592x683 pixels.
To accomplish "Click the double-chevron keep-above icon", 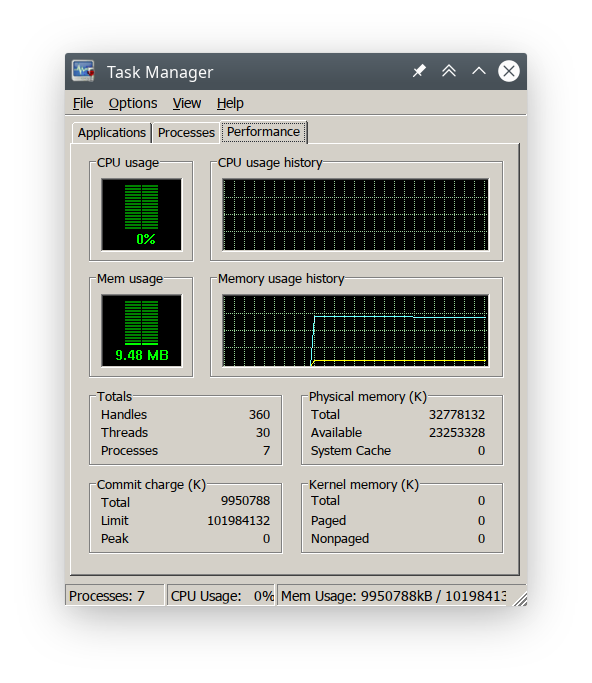I will click(x=449, y=71).
